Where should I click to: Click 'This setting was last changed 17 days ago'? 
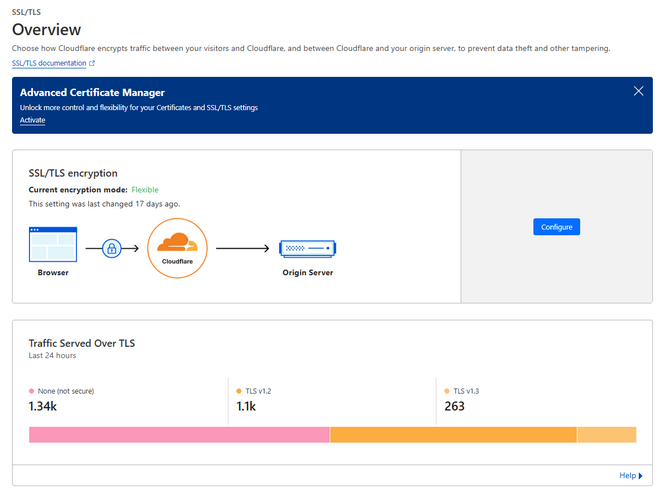pos(104,204)
